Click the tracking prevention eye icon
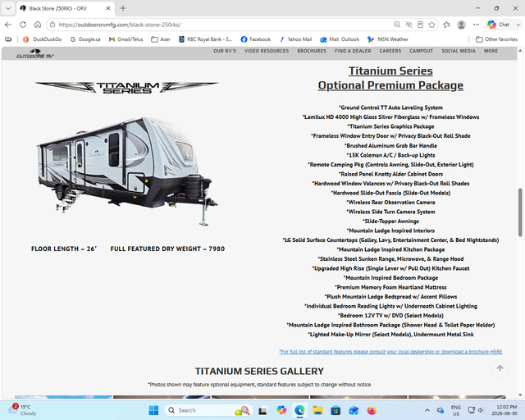Image resolution: width=525 pixels, height=420 pixels. pos(409,25)
